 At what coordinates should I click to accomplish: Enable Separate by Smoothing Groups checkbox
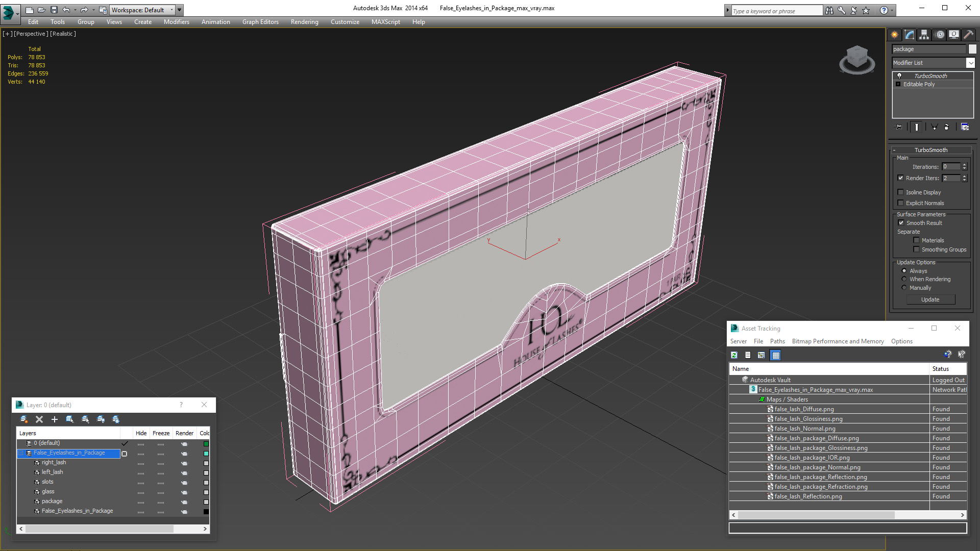(x=916, y=249)
